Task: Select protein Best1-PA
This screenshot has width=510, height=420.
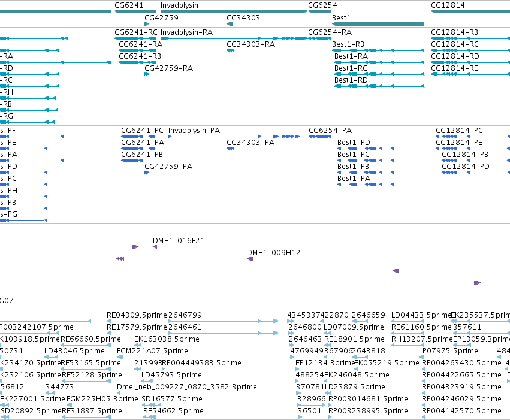Action: 354,179
